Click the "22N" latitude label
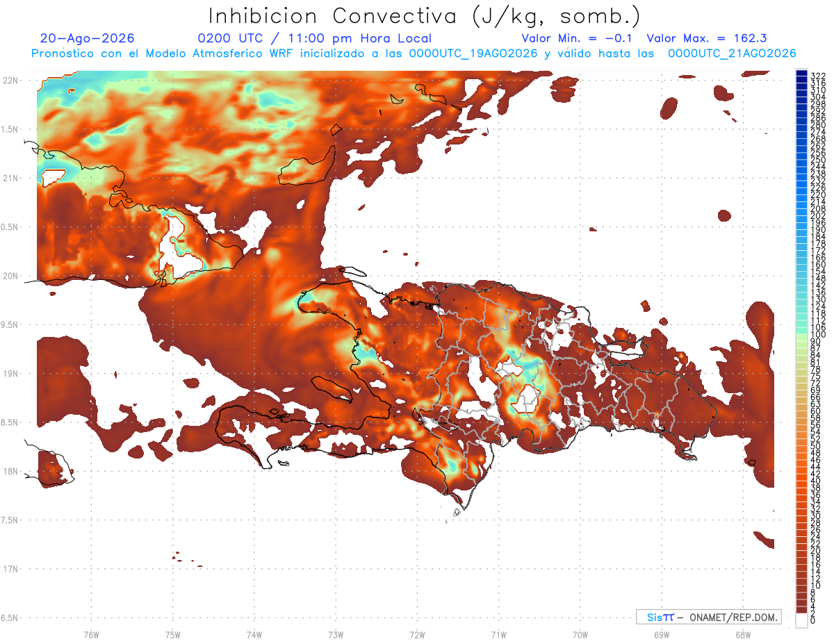 pos(10,81)
